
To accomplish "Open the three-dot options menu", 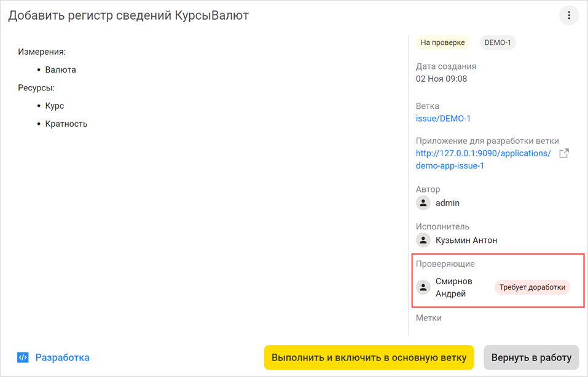I will (x=568, y=15).
